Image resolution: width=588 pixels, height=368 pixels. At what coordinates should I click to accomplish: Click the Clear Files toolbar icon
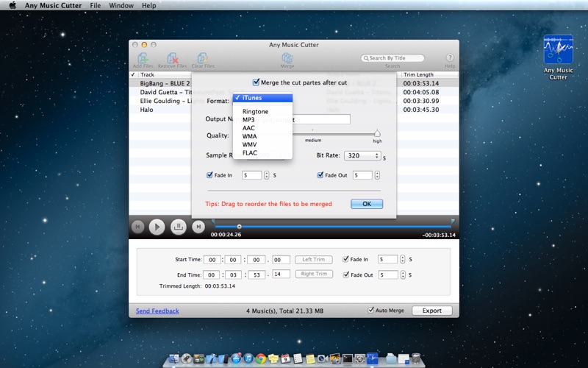tap(203, 60)
